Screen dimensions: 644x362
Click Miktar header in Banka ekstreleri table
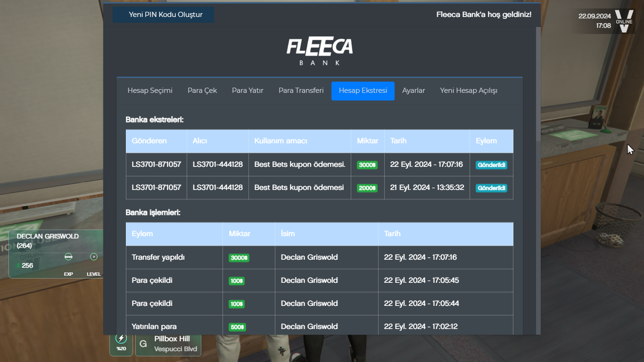click(x=368, y=141)
